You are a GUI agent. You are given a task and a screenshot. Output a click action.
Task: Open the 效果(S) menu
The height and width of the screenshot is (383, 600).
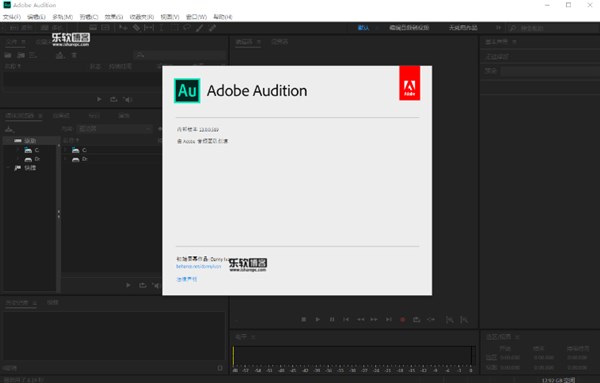(x=114, y=17)
